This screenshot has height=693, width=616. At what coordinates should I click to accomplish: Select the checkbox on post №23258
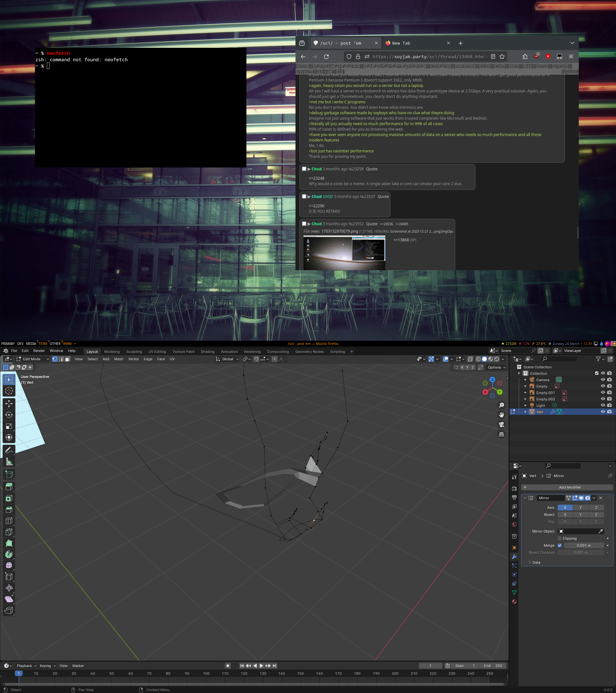tap(304, 169)
